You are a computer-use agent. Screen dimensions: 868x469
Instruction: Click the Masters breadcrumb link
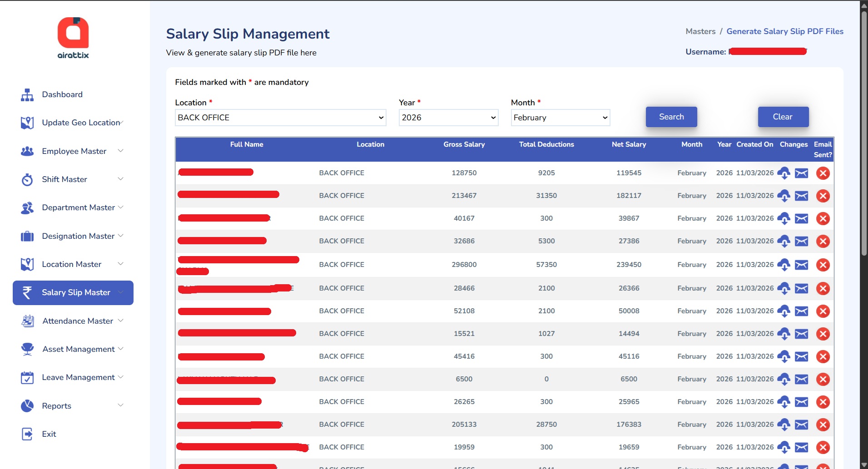(x=700, y=31)
